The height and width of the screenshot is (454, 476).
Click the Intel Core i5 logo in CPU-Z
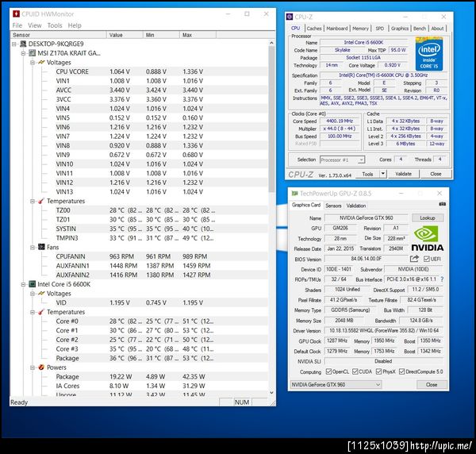click(429, 54)
